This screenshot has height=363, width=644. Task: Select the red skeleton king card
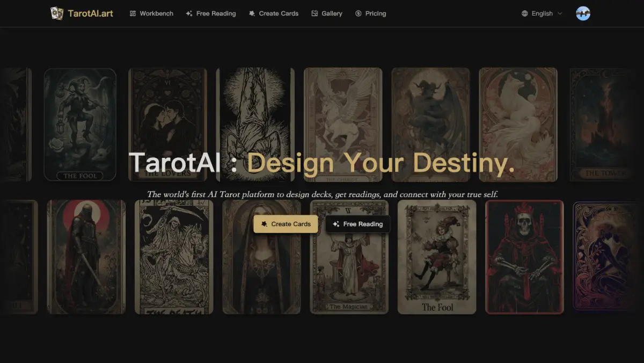(524, 257)
